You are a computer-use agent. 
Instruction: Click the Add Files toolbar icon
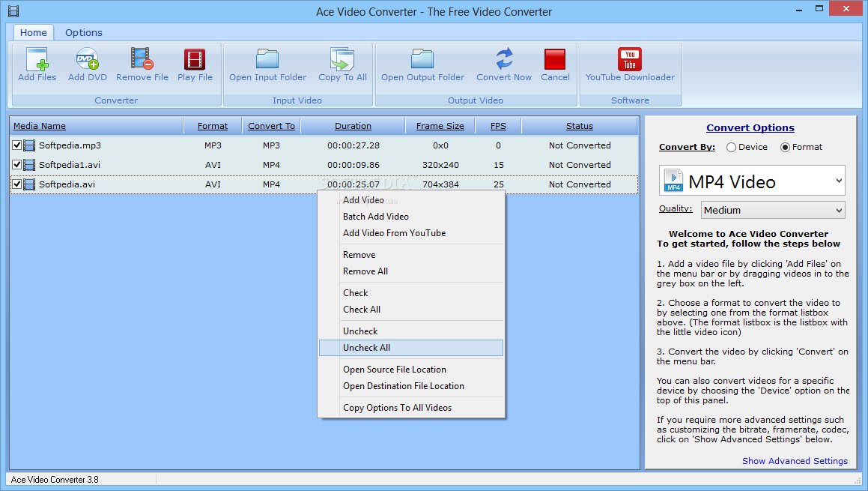point(37,59)
